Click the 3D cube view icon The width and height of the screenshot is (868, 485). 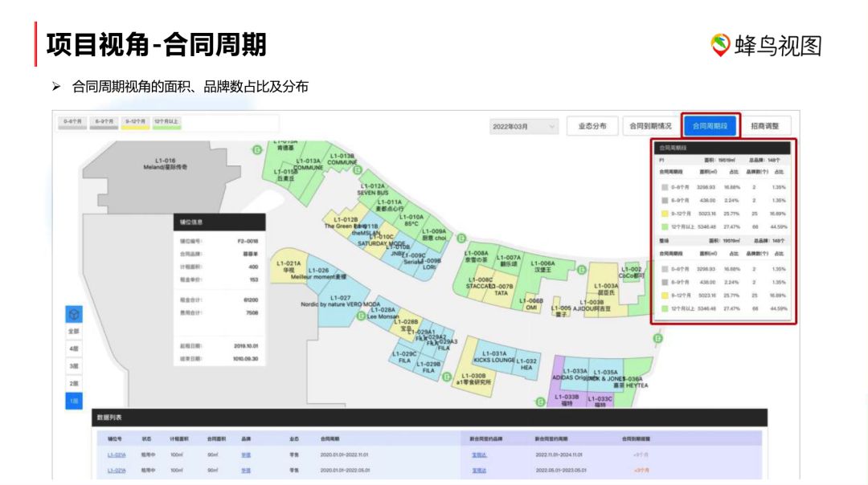[73, 313]
